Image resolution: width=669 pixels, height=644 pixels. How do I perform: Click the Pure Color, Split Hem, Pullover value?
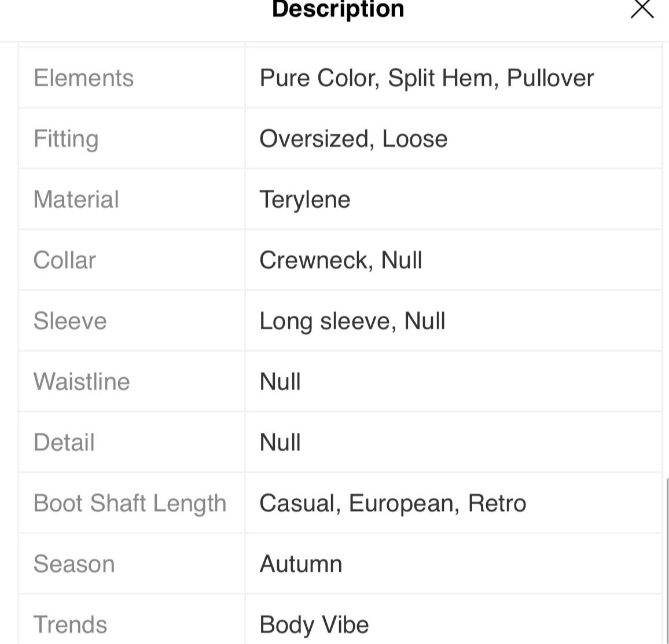coord(427,78)
